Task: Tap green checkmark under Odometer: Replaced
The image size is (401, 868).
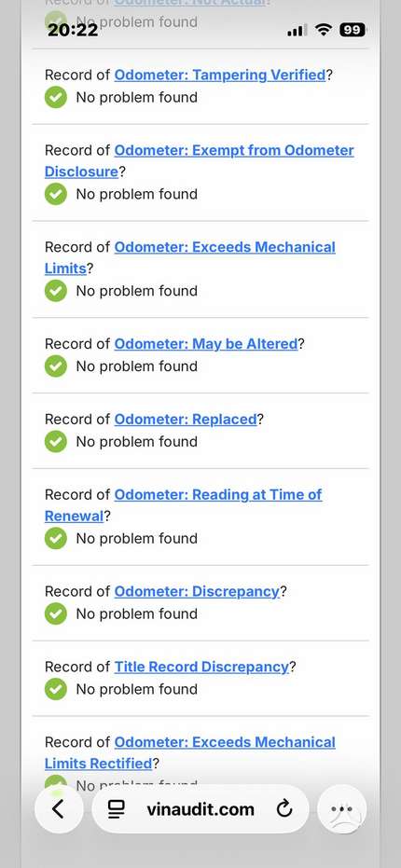Action: pyautogui.click(x=55, y=442)
